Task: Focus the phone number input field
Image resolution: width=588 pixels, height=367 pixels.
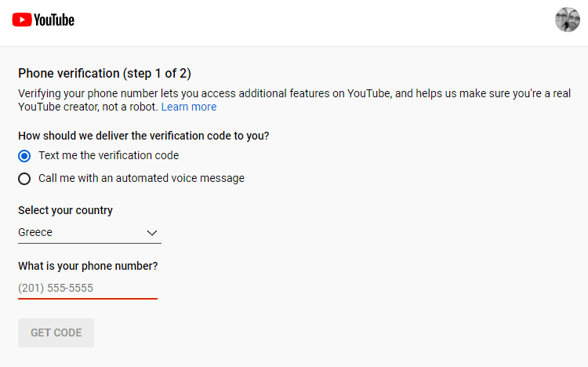Action: point(88,289)
